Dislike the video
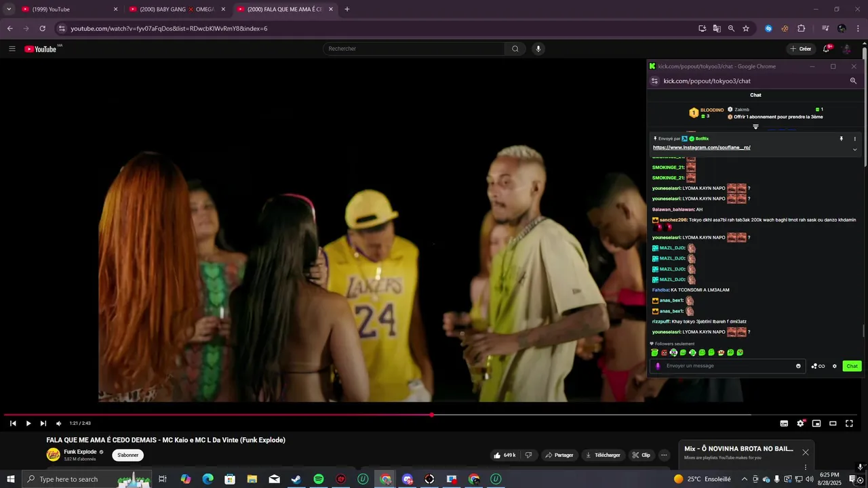Screen dimensions: 868x488 [529, 455]
